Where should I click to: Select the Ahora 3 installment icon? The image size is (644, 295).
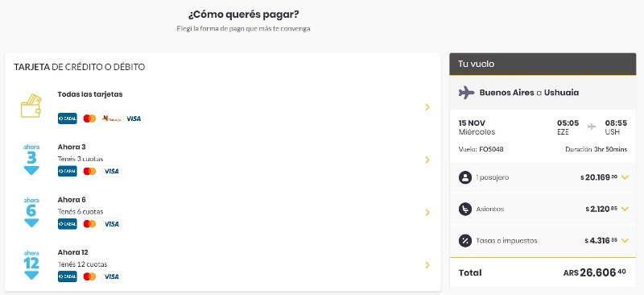click(x=31, y=160)
